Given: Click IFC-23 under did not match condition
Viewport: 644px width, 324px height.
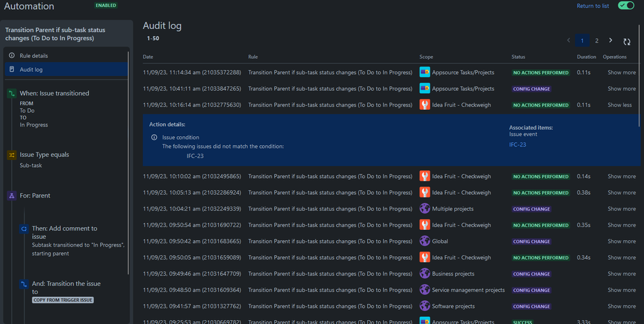Looking at the screenshot, I should (195, 156).
